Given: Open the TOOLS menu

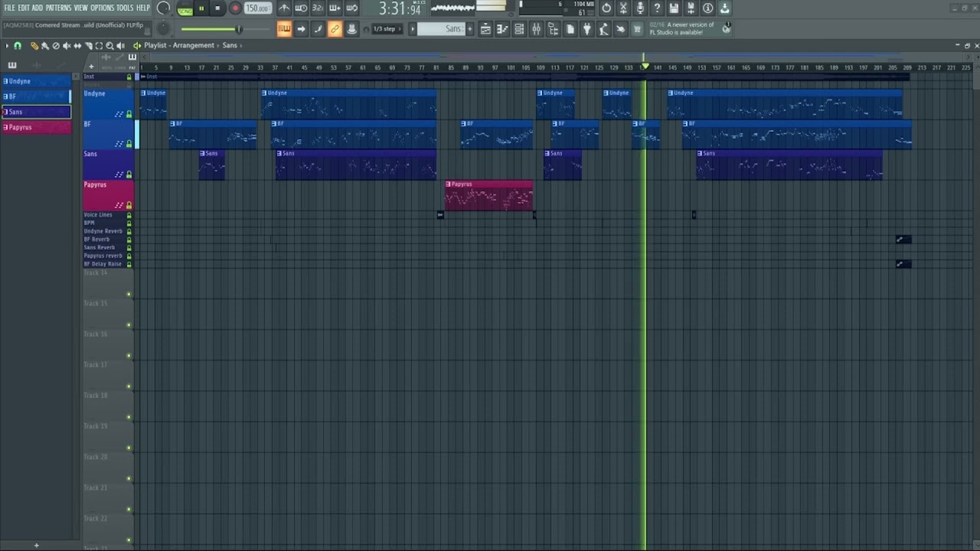Looking at the screenshot, I should 125,8.
